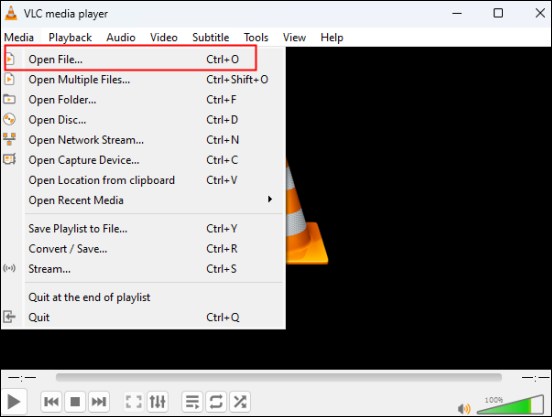The image size is (552, 417).
Task: Select Open Multiple Files... entry
Action: tap(143, 79)
